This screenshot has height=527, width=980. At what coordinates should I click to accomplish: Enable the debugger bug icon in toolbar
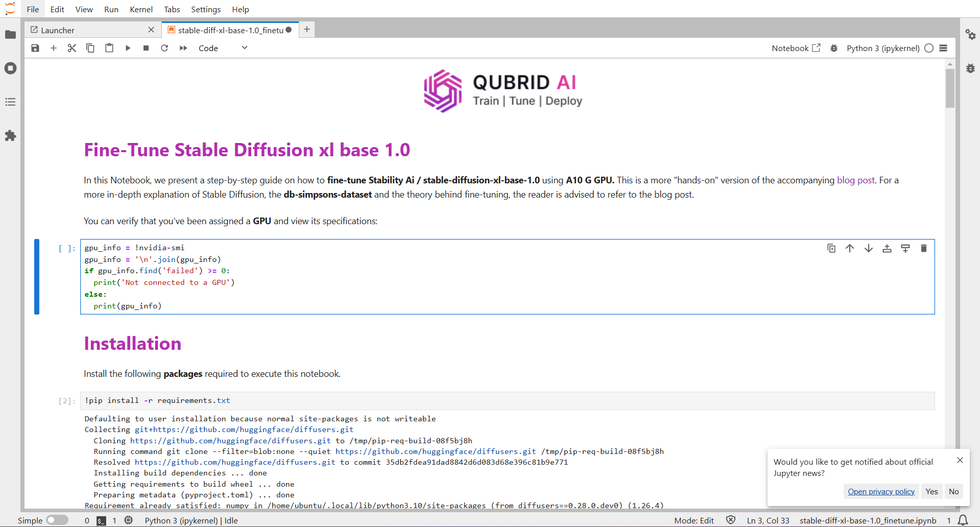click(834, 48)
